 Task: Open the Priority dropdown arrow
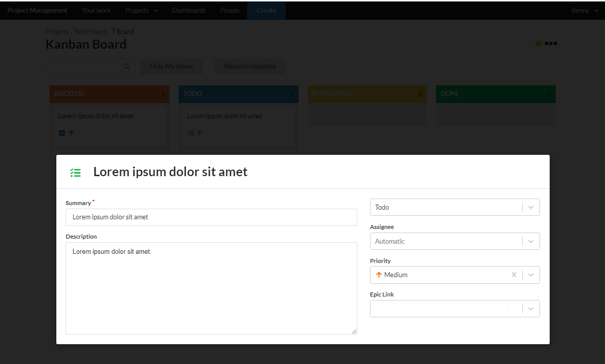click(531, 275)
